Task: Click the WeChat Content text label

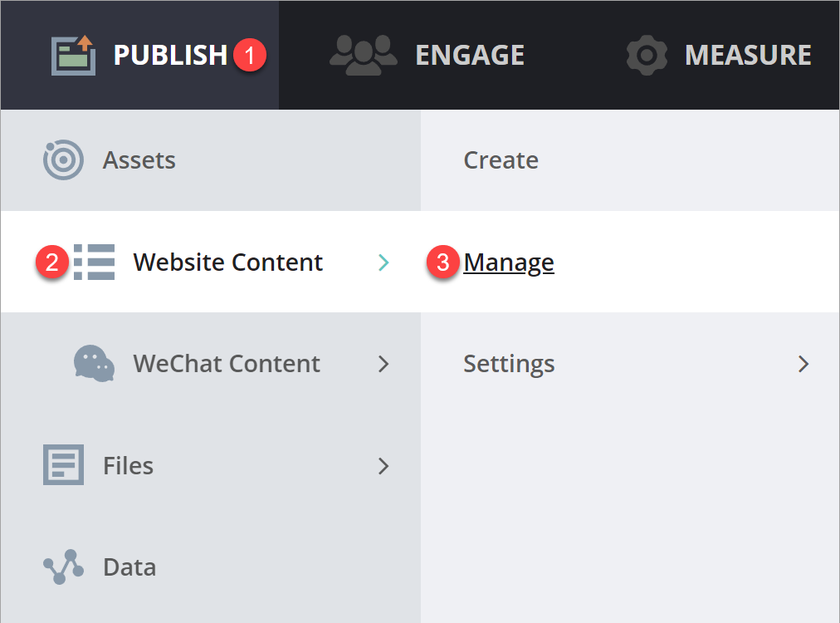Action: click(x=227, y=364)
